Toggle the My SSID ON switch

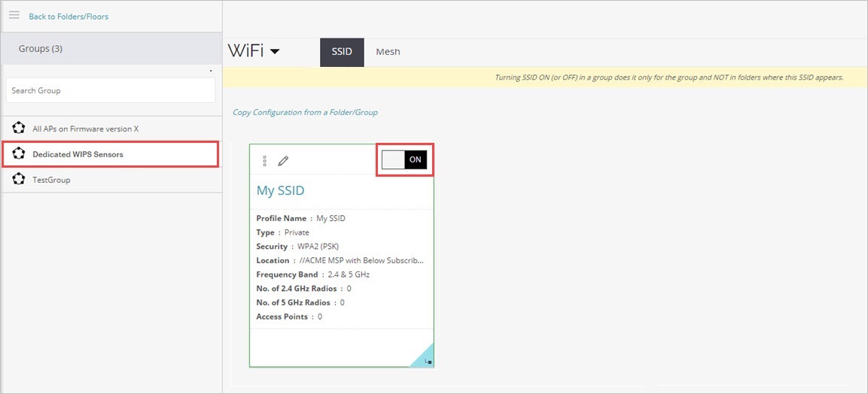(405, 159)
